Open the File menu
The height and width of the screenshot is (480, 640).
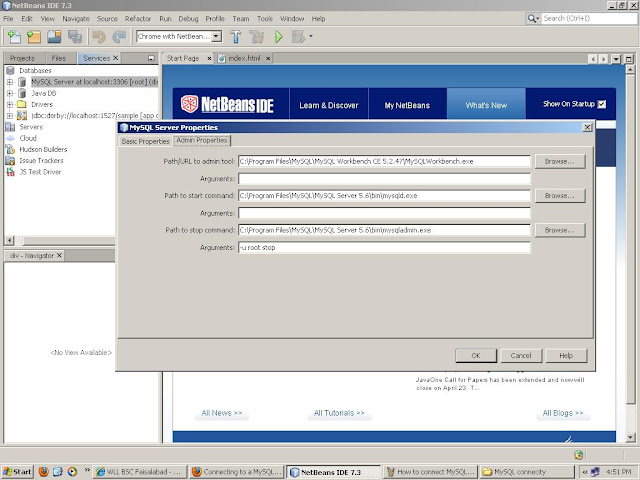click(x=8, y=19)
